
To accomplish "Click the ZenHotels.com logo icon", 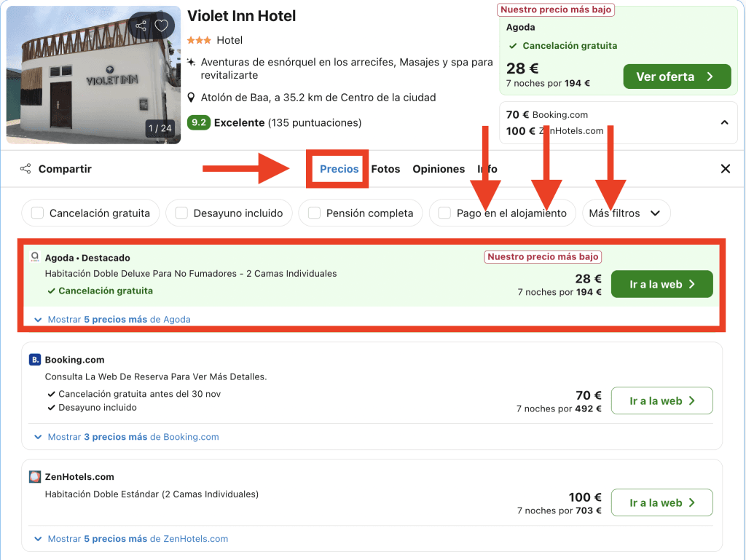I will pyautogui.click(x=35, y=477).
